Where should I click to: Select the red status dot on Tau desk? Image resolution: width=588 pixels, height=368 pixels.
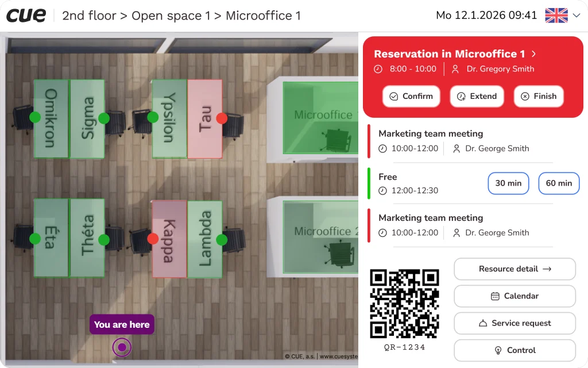222,118
